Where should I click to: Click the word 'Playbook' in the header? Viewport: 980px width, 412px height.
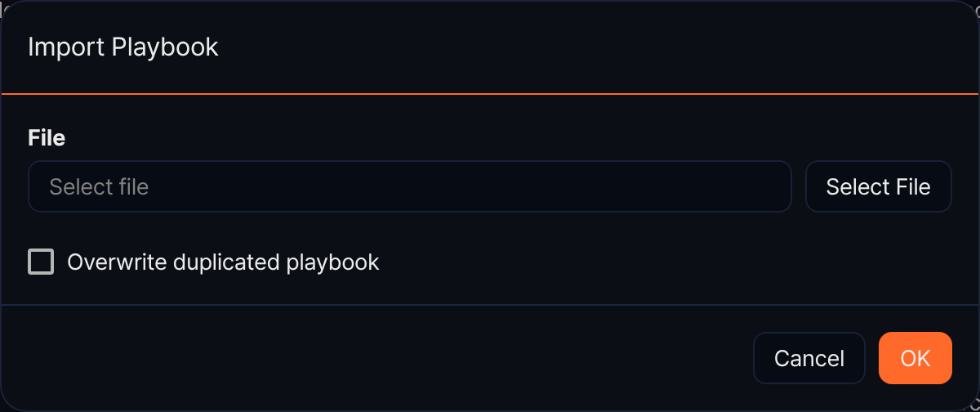pyautogui.click(x=165, y=47)
